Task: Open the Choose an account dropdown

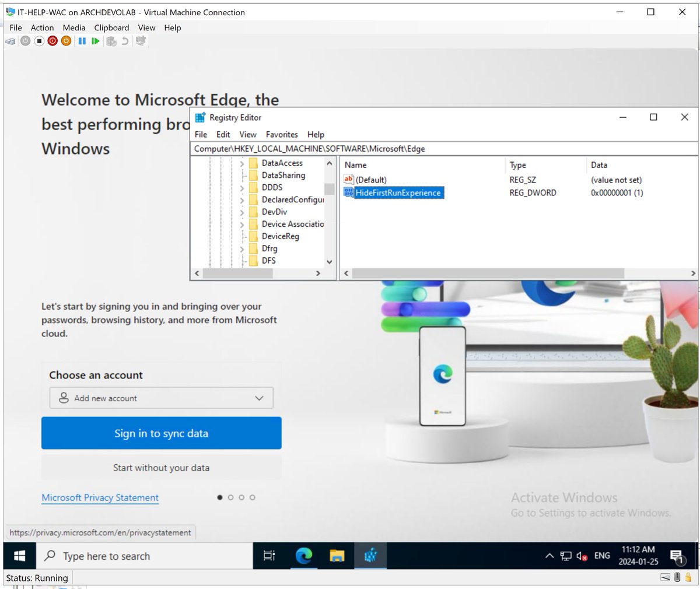Action: click(161, 398)
